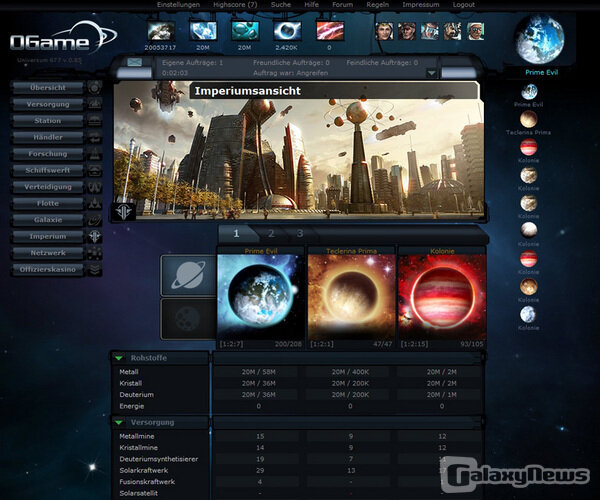
Task: Click icon beside Netzwerk menu button
Action: point(95,253)
